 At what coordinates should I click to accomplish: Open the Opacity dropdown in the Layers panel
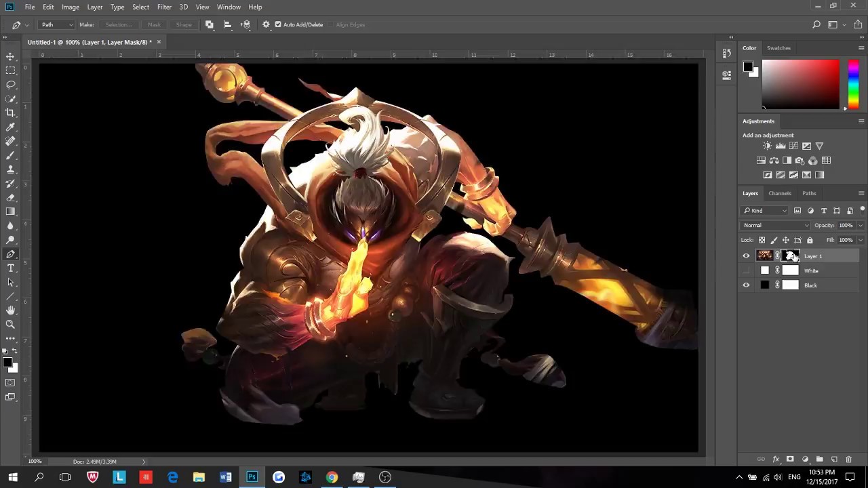coord(860,225)
